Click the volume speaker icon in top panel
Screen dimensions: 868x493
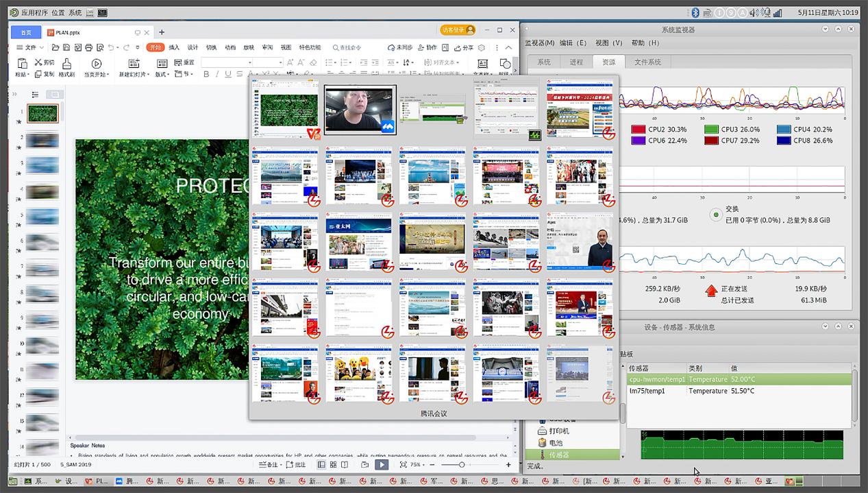754,12
